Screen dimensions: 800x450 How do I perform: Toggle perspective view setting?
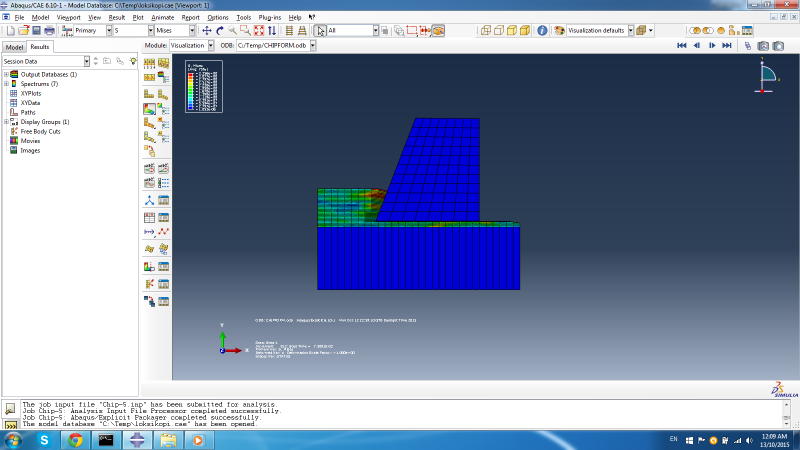coord(302,31)
